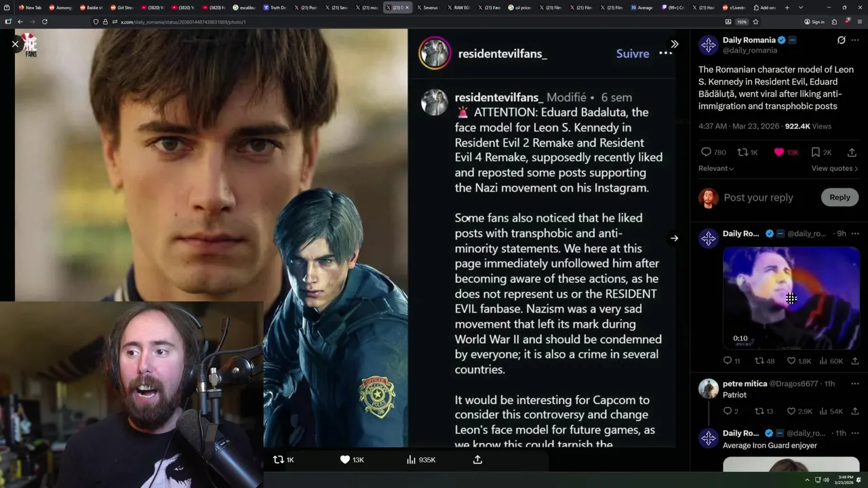Click the browser back arrow

coord(20,22)
